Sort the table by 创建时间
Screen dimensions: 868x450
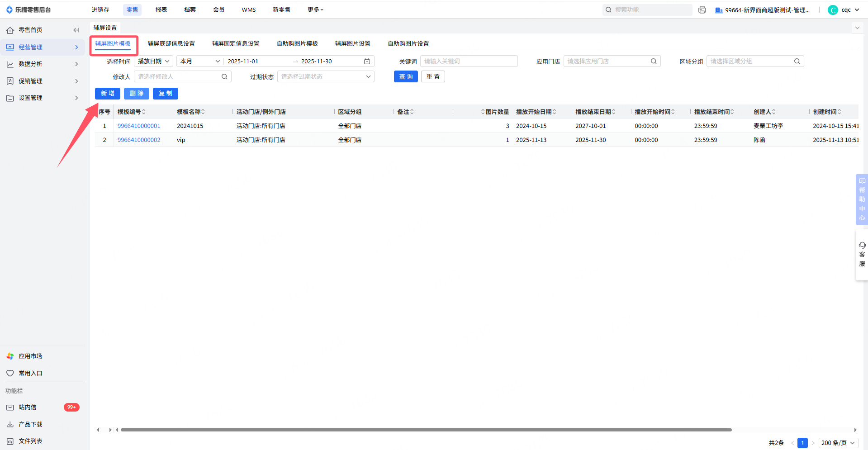click(840, 112)
